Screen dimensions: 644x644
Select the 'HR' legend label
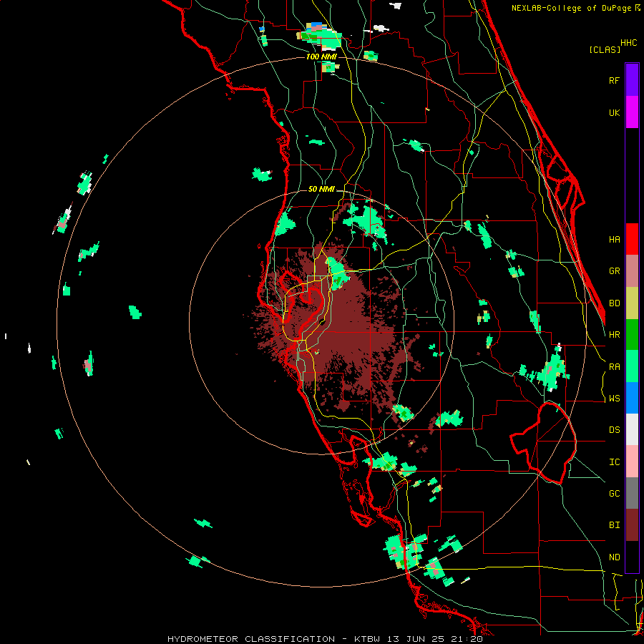(614, 335)
